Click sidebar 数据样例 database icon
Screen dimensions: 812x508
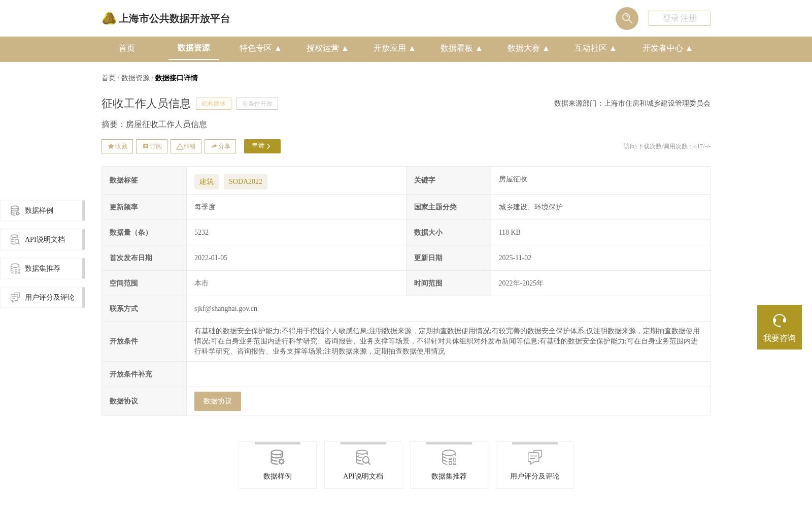(15, 210)
